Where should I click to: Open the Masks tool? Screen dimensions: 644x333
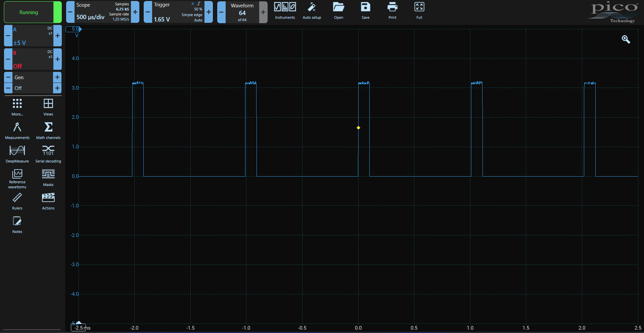48,178
